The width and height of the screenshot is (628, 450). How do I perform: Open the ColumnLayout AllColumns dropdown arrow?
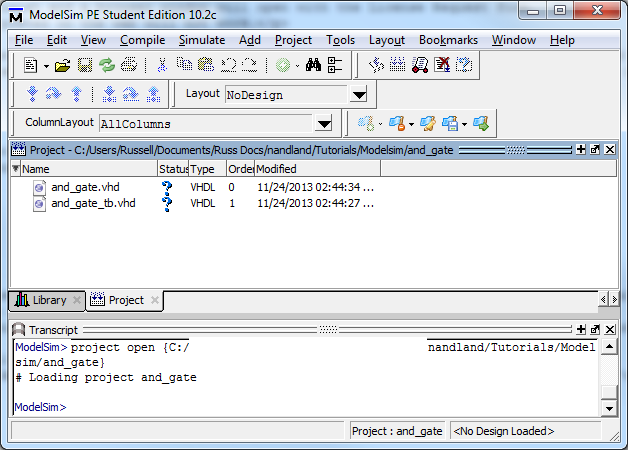pos(324,124)
